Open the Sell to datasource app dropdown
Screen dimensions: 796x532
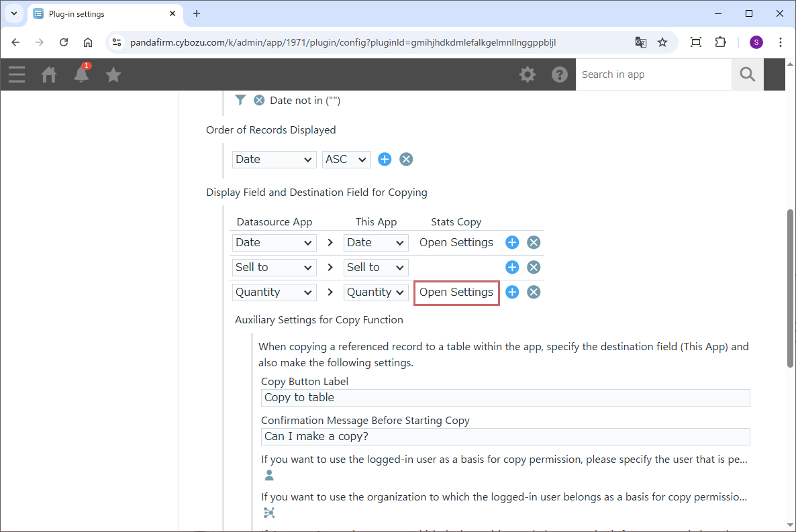[274, 267]
